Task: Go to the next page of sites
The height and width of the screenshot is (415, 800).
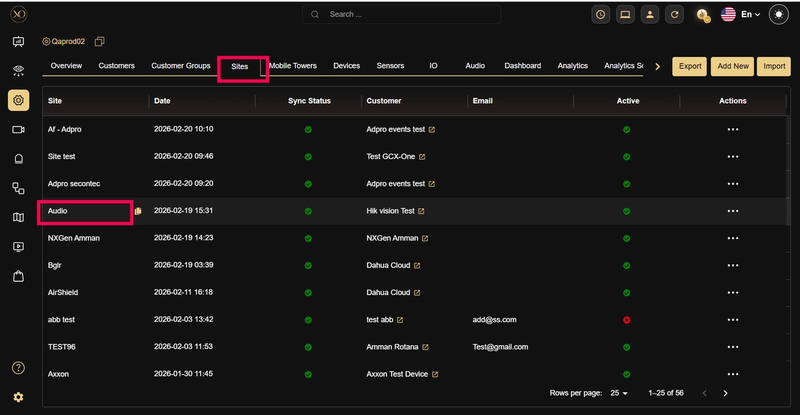Action: pos(725,393)
